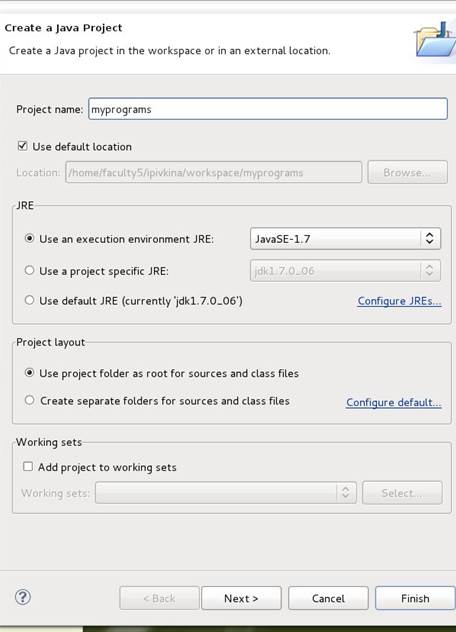Expand the Working sets combo box
The image size is (456, 632).
pyautogui.click(x=226, y=493)
